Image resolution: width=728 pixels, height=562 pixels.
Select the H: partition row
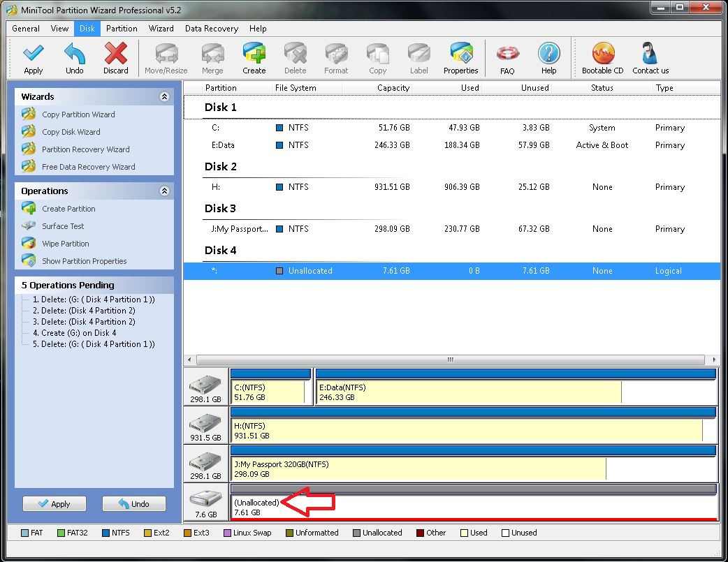(x=452, y=187)
